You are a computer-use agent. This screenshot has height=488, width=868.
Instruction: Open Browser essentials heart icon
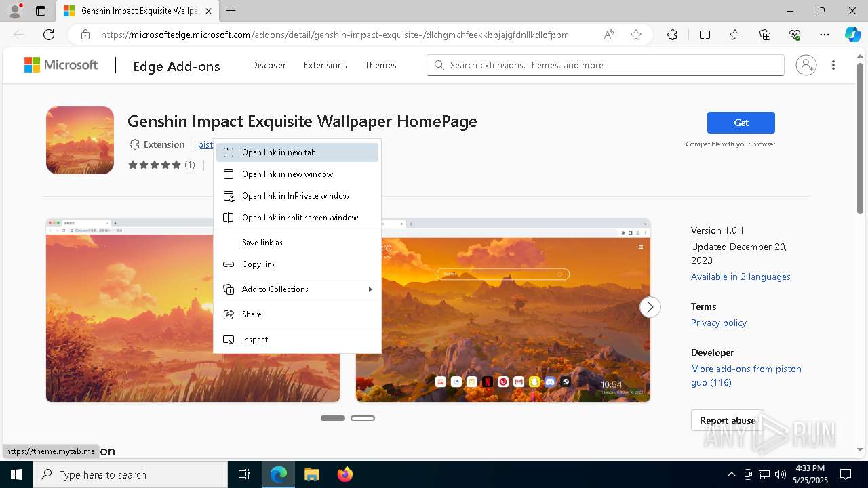795,35
